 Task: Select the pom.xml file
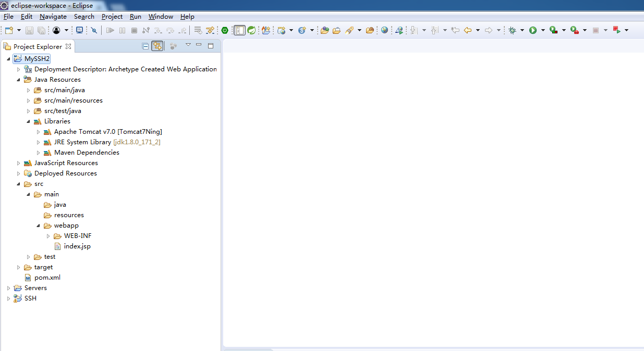43,278
